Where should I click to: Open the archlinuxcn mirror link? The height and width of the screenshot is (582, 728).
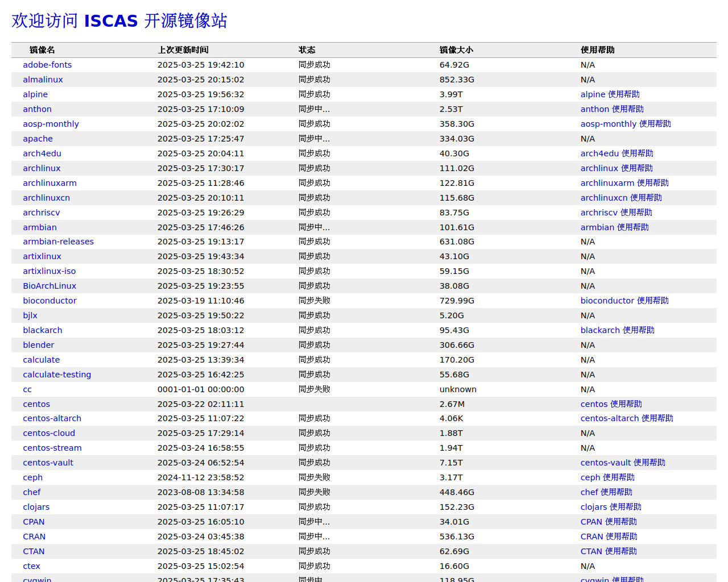point(46,198)
